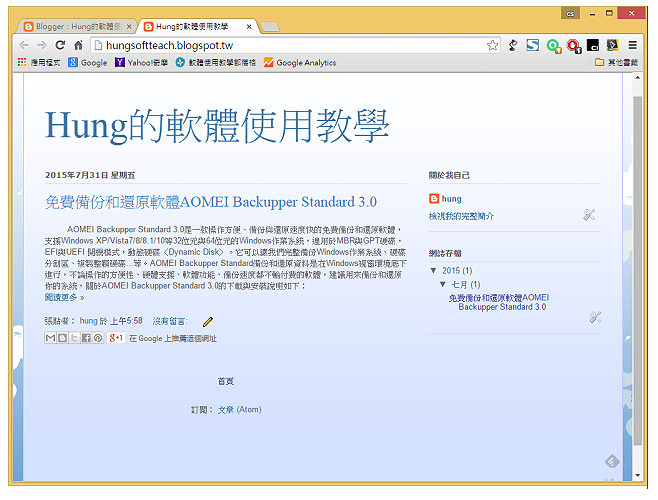
Task: Subscribe via the Atom posts link
Action: 240,410
